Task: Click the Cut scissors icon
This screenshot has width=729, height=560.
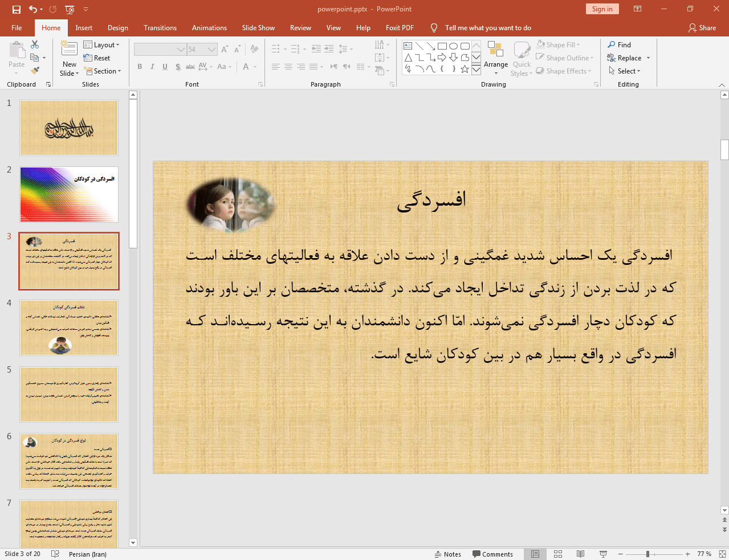Action: (35, 44)
